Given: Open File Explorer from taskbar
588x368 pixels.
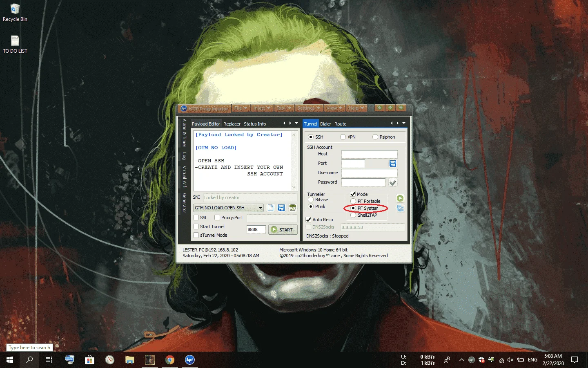Looking at the screenshot, I should pos(130,360).
